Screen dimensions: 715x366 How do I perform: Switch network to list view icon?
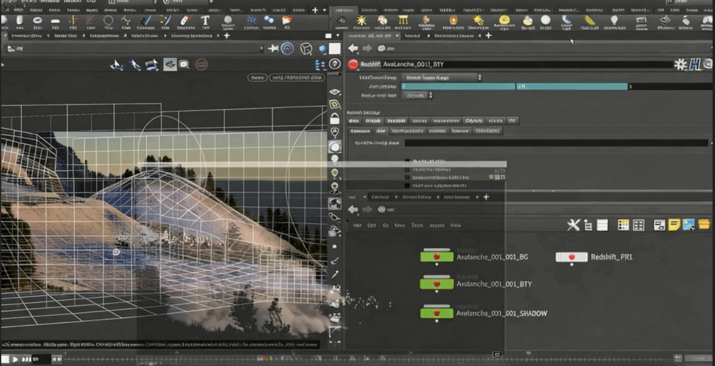(x=602, y=225)
